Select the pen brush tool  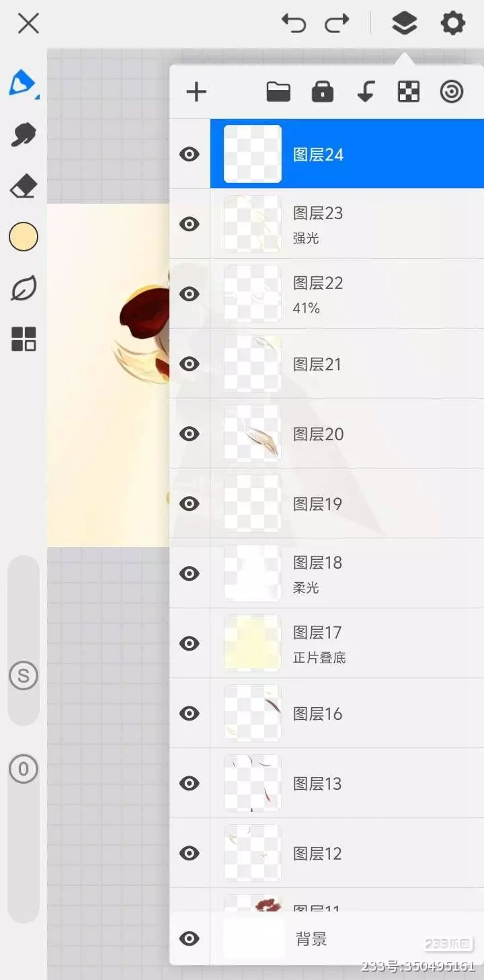click(23, 84)
